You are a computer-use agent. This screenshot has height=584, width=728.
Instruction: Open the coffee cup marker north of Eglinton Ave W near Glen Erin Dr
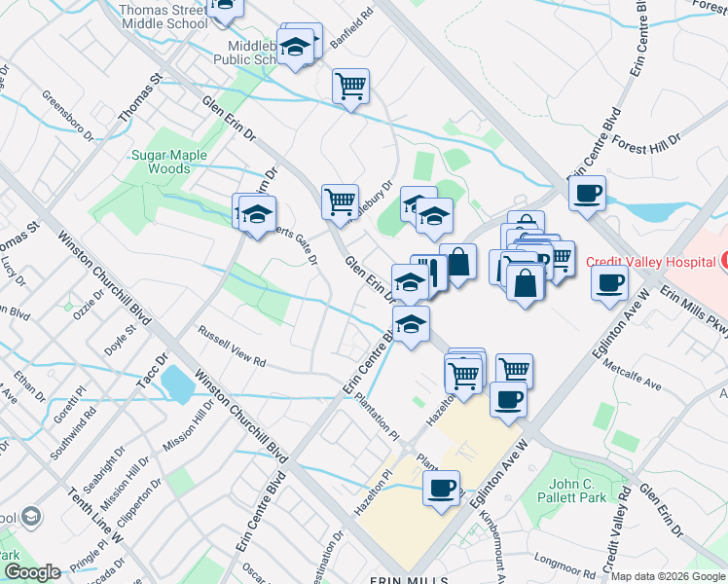[x=508, y=400]
